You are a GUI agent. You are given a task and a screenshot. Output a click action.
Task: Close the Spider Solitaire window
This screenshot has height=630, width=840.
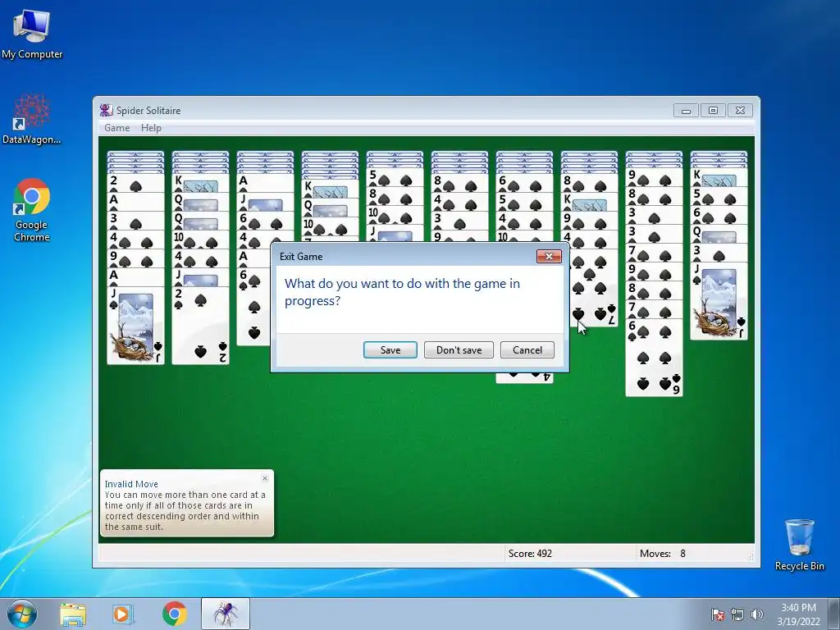tap(741, 111)
